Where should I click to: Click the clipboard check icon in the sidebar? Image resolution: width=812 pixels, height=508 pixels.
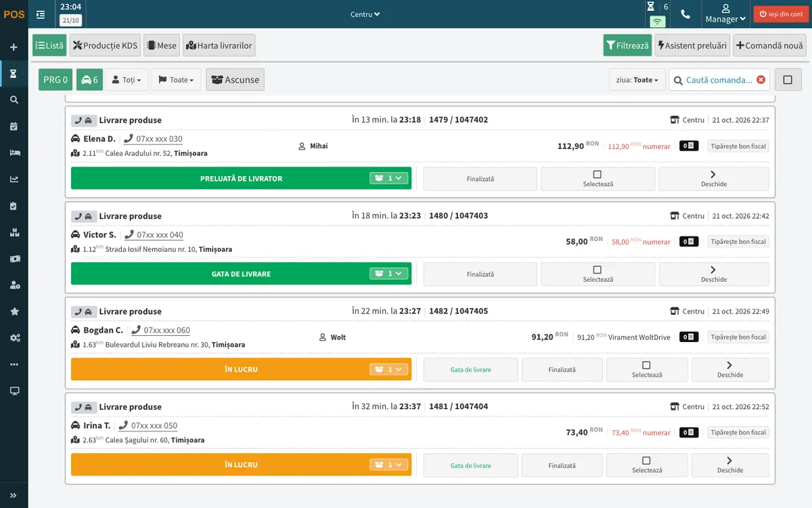coord(14,206)
